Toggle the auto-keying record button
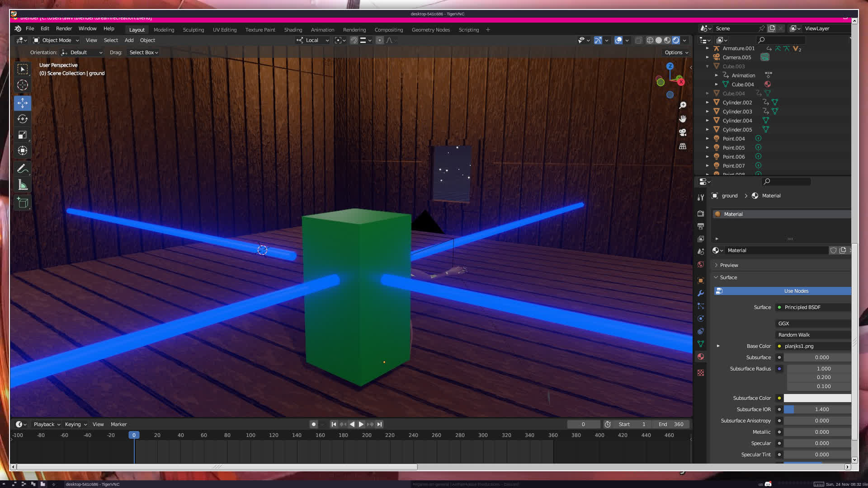Viewport: 868px width, 488px height. click(x=313, y=424)
